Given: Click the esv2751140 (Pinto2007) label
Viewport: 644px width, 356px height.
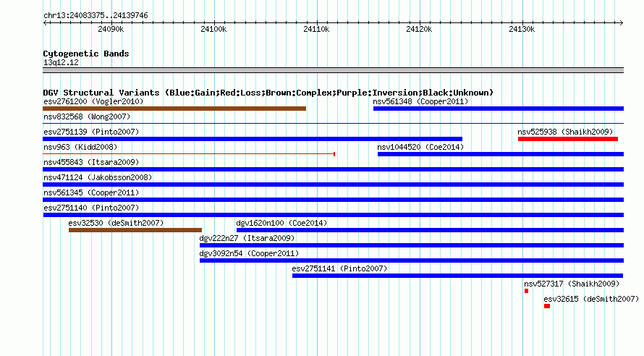Looking at the screenshot, I should pyautogui.click(x=91, y=208).
